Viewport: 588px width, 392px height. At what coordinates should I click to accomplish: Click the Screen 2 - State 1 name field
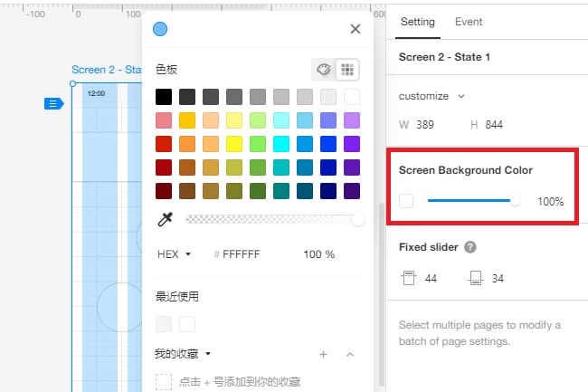click(x=444, y=57)
